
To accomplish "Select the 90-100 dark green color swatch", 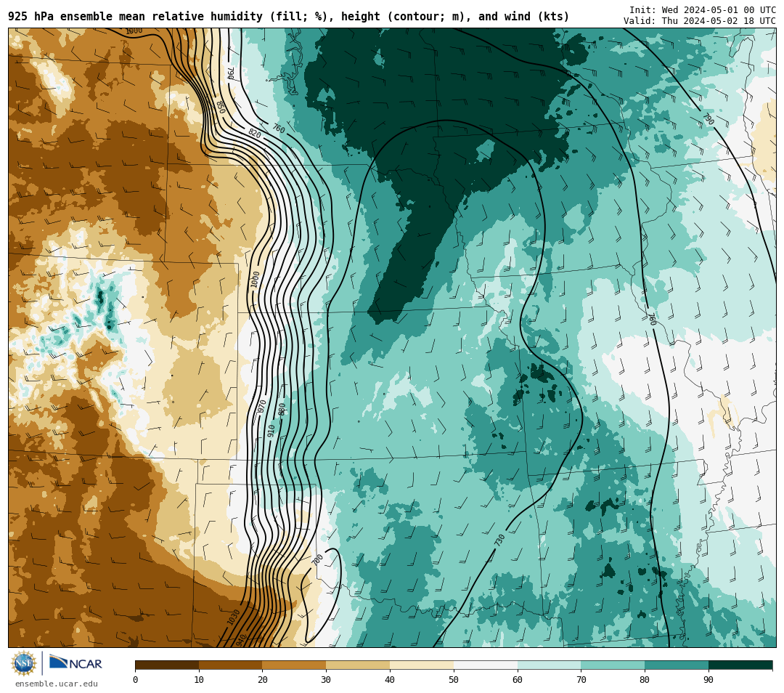I will (x=740, y=665).
